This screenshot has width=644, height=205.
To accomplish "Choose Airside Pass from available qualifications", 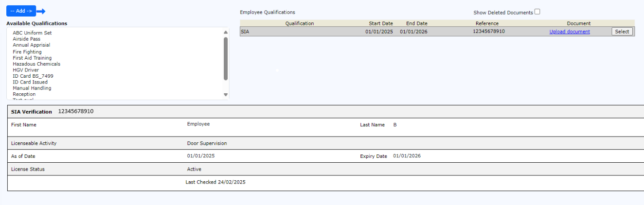I will click(26, 39).
